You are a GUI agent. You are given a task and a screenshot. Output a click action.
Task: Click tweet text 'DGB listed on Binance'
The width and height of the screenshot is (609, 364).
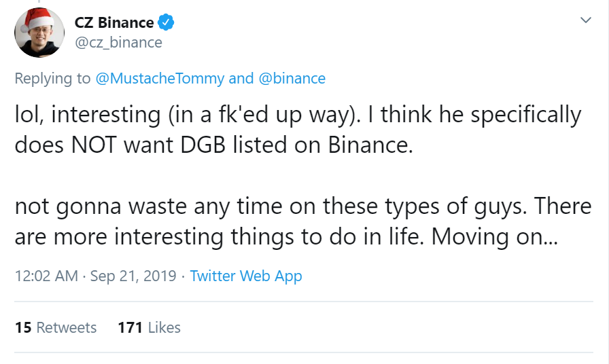pyautogui.click(x=295, y=145)
